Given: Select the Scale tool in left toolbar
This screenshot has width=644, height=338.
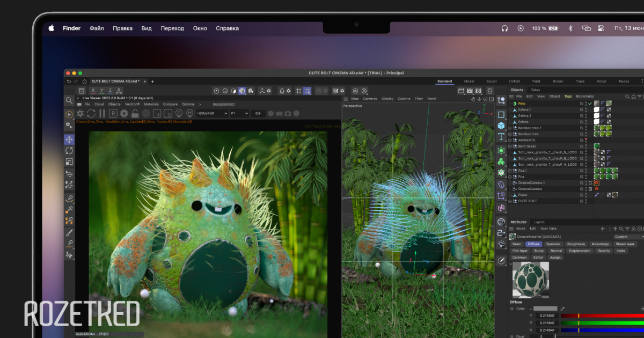Looking at the screenshot, I should coord(69,161).
